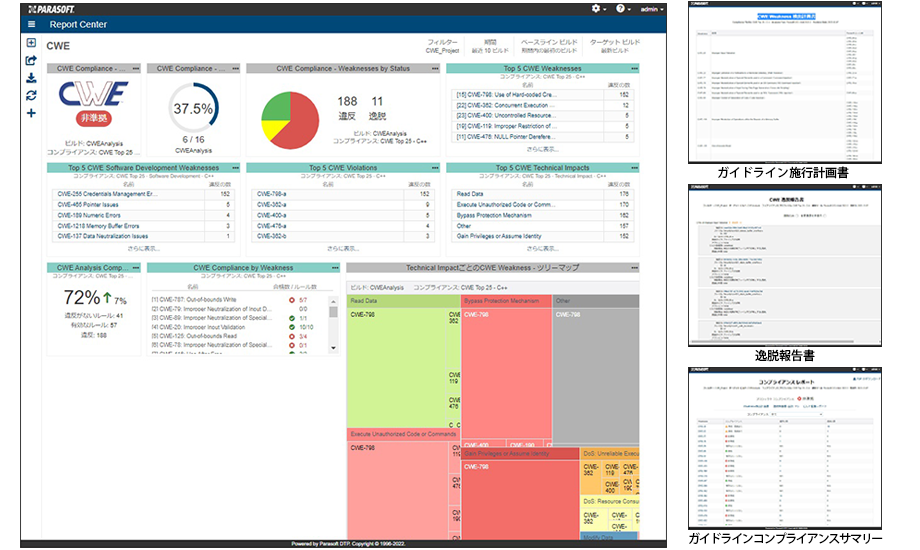Screen dimensions: 920x550
Task: Open CWE-798 Use of Hard-coded Cre... row
Action: 542,95
